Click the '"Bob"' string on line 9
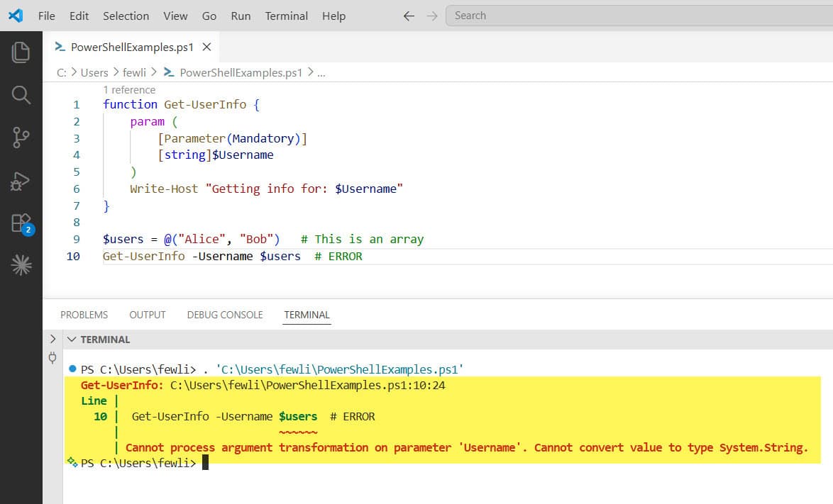The image size is (833, 504). [x=256, y=240]
